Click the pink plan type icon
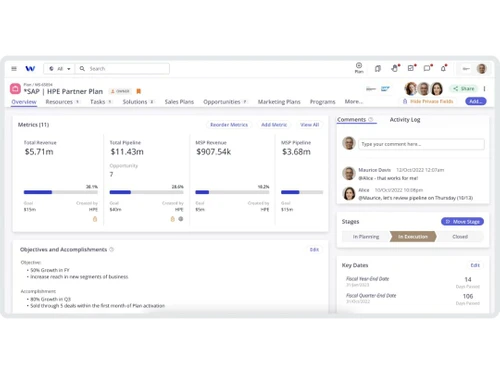 pyautogui.click(x=15, y=89)
